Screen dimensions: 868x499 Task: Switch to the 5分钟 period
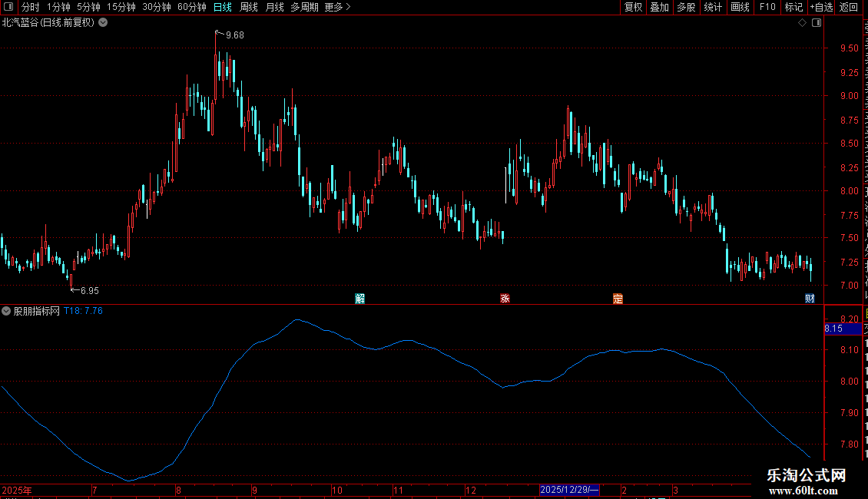click(88, 7)
